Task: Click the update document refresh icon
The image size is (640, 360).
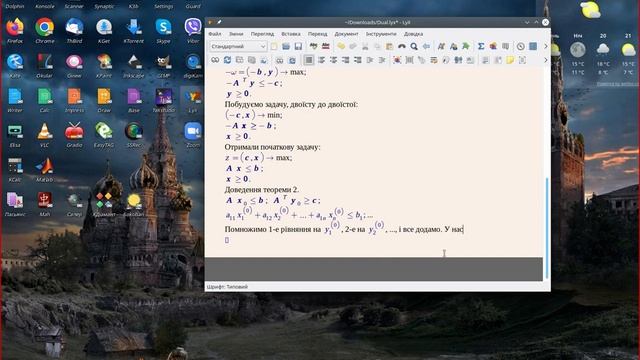Action: [x=227, y=60]
